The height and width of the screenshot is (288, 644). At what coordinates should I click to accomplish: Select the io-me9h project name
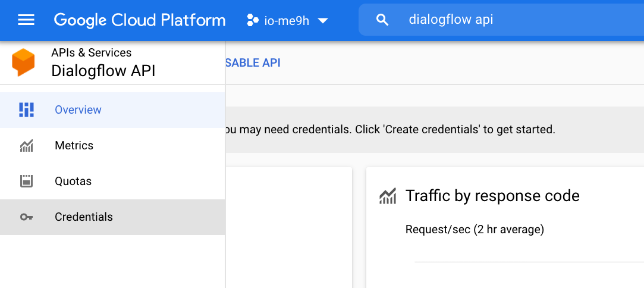tap(287, 21)
